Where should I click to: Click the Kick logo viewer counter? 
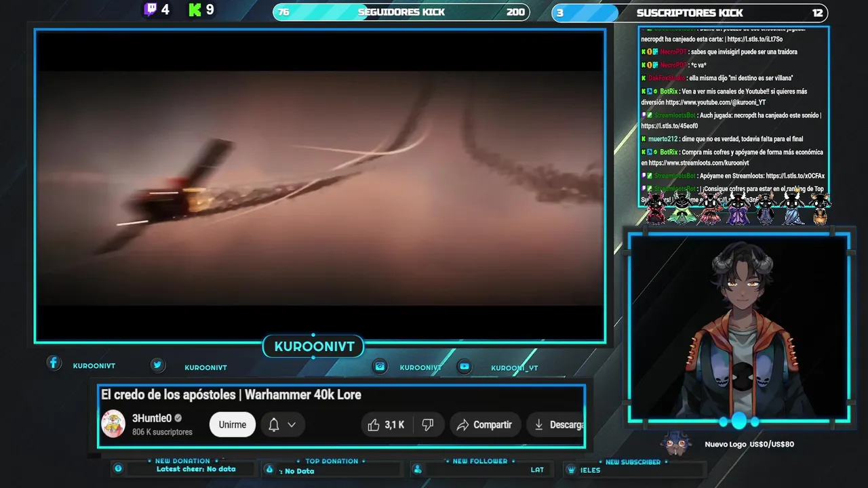pos(201,9)
